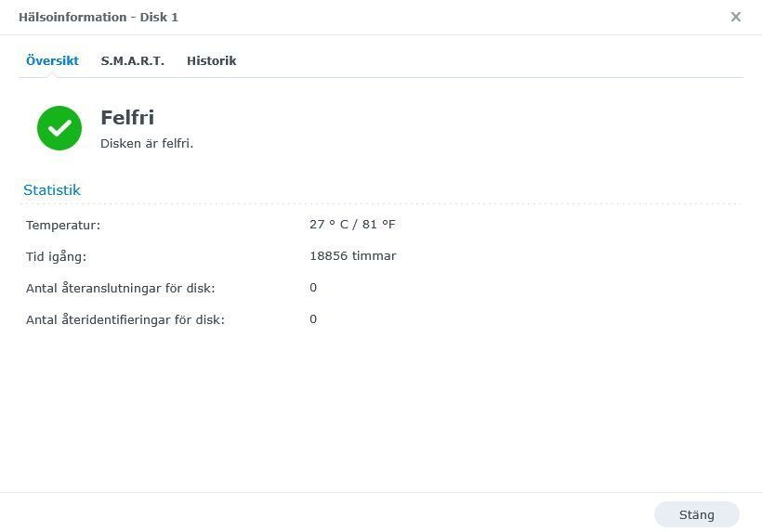Click the Temperatur label
The image size is (762, 532).
tap(63, 225)
